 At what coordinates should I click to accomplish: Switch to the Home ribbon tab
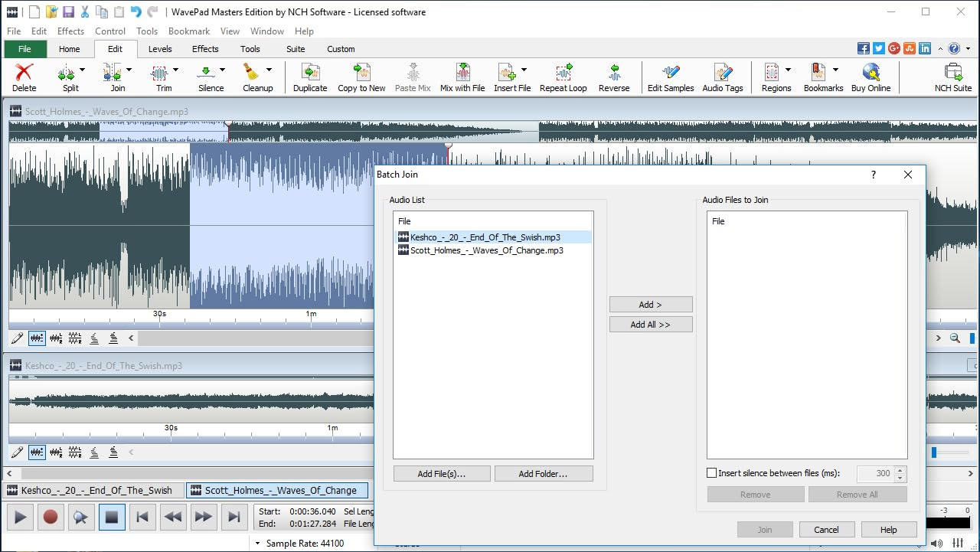pos(70,48)
